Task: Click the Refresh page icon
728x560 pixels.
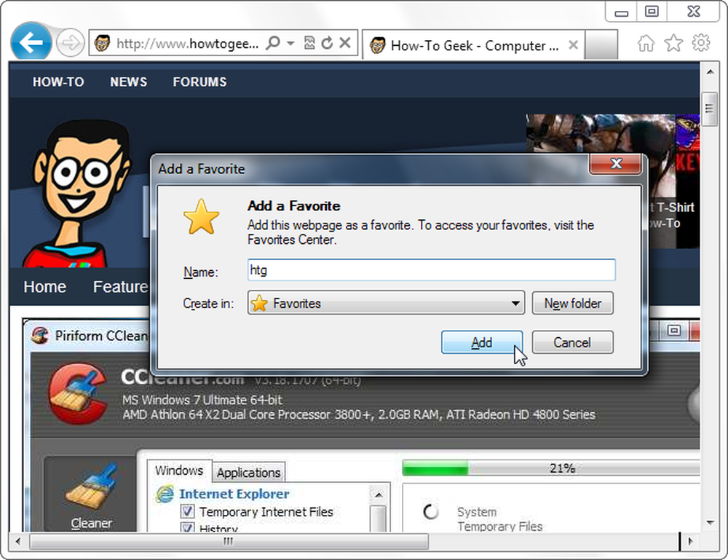Action: pos(327,43)
